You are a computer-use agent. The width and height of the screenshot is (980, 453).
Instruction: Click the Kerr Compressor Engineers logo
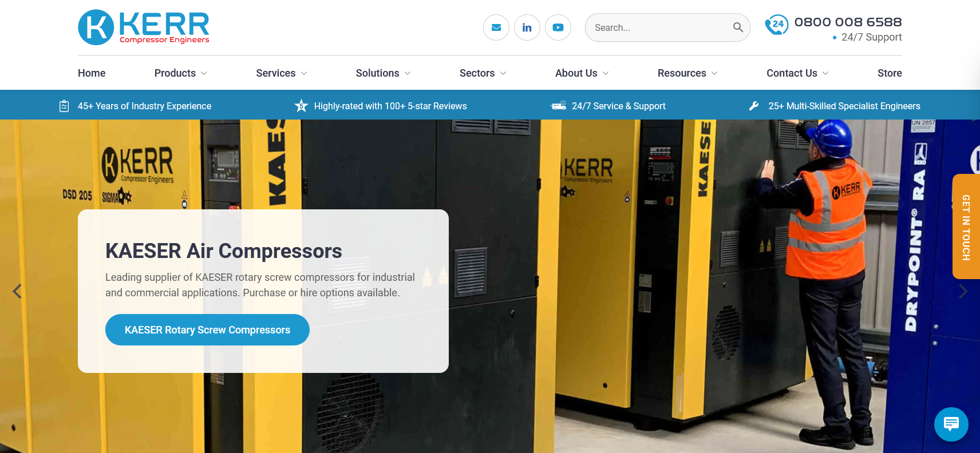click(144, 27)
